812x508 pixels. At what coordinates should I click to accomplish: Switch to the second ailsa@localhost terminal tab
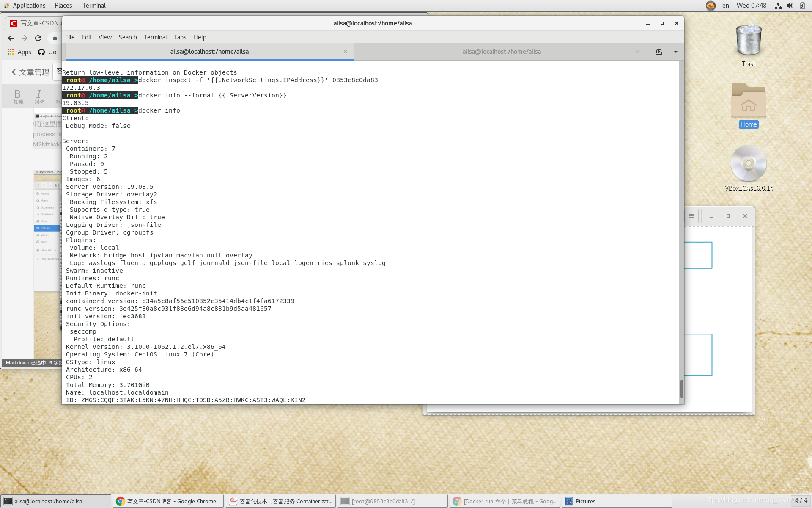[x=501, y=52]
